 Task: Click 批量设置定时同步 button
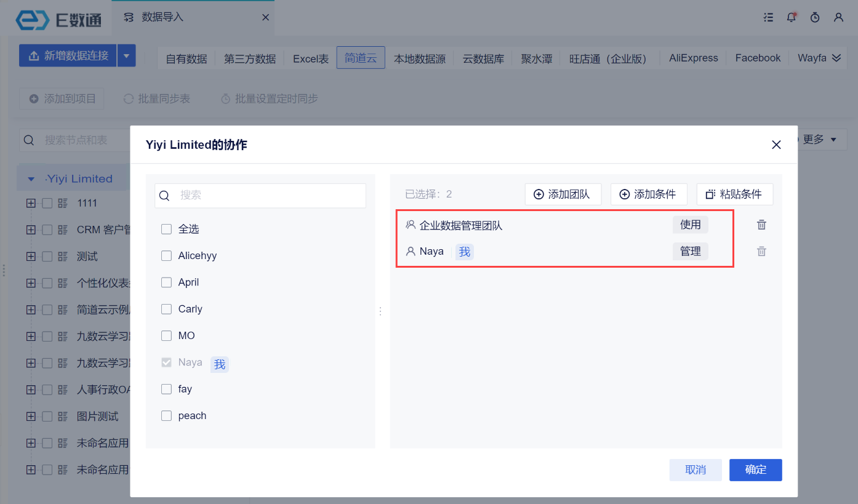(x=269, y=98)
